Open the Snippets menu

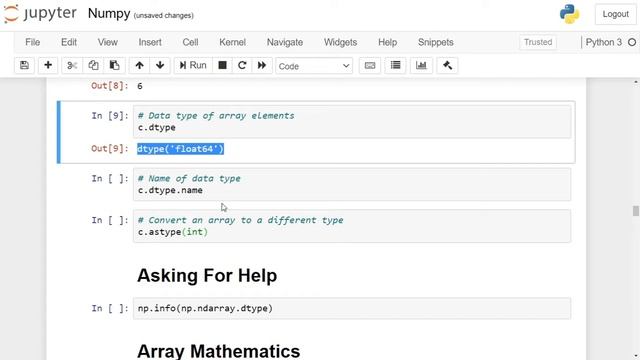pyautogui.click(x=436, y=42)
